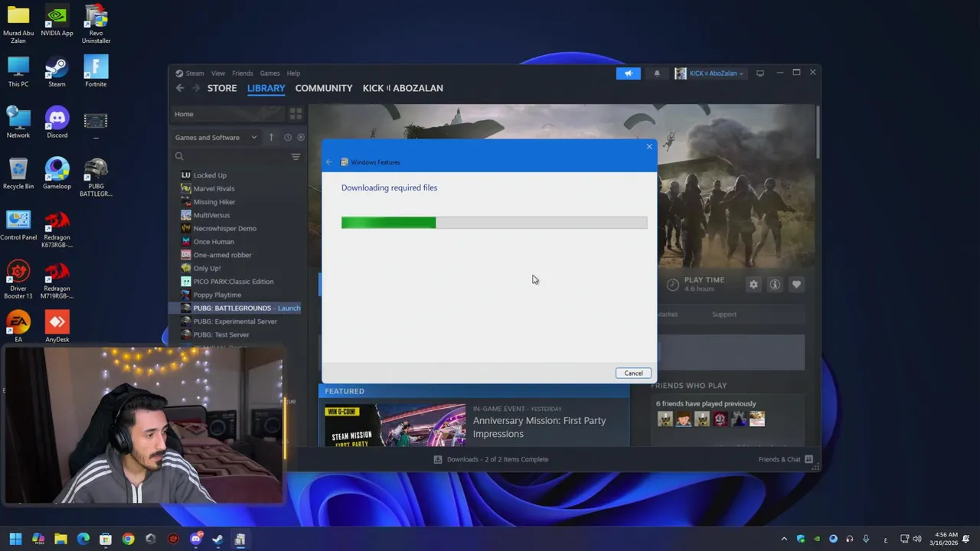
Task: Add PUBG to favorites heart
Action: click(796, 285)
